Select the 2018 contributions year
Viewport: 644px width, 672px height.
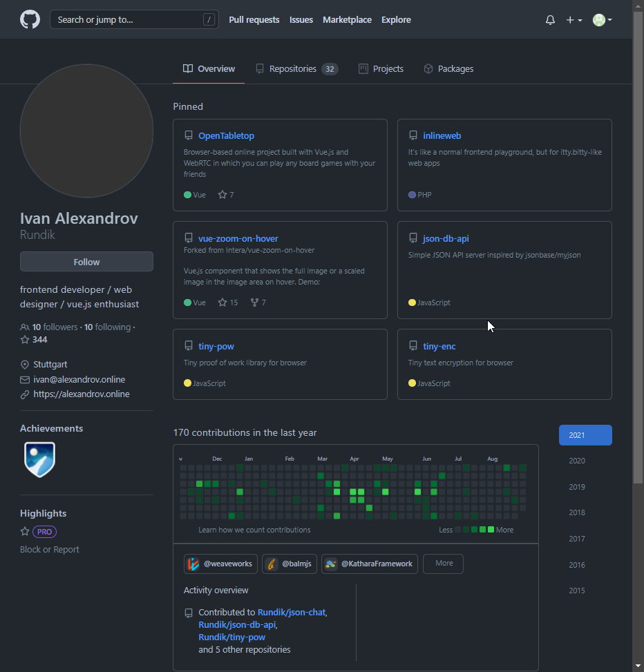(x=577, y=512)
